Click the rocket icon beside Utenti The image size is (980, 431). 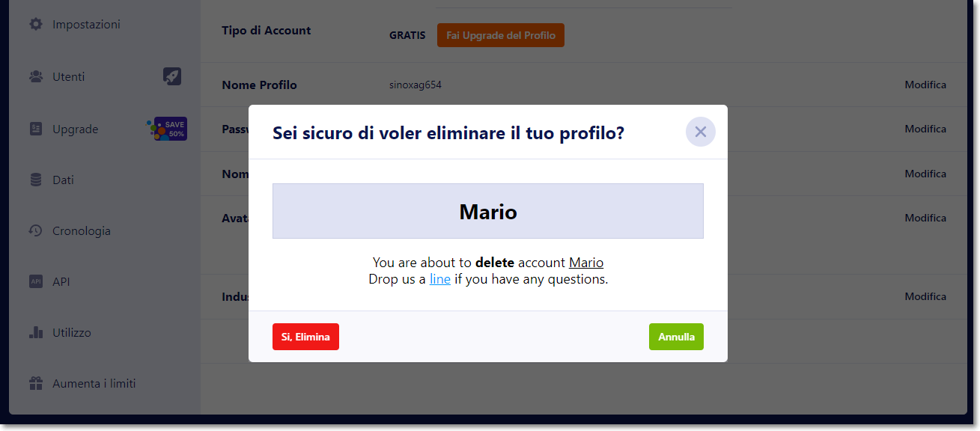(172, 76)
